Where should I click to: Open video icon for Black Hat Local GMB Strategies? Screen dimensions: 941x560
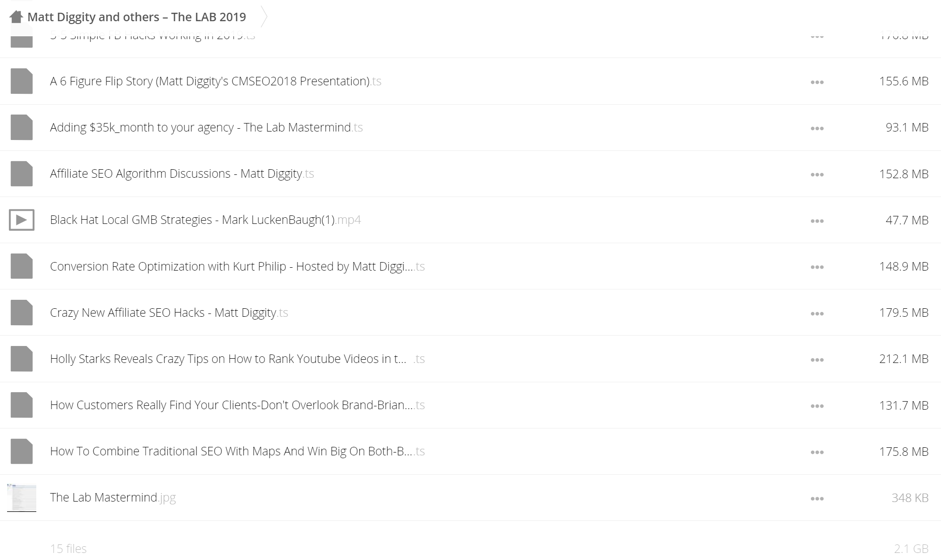pos(22,220)
